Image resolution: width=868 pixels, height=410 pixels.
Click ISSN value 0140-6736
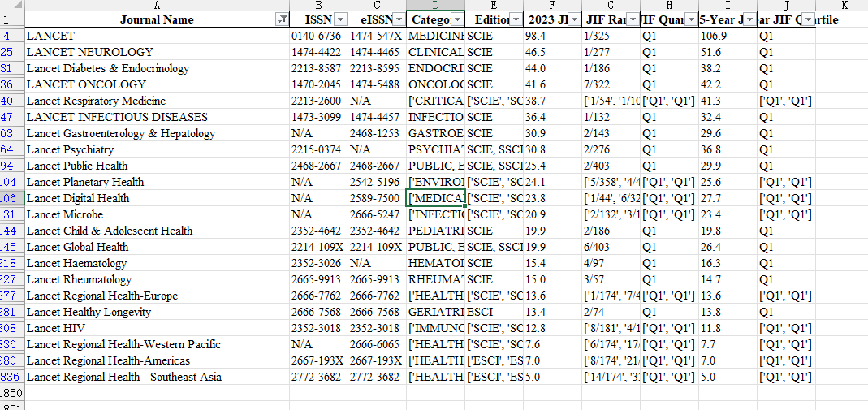(x=319, y=37)
